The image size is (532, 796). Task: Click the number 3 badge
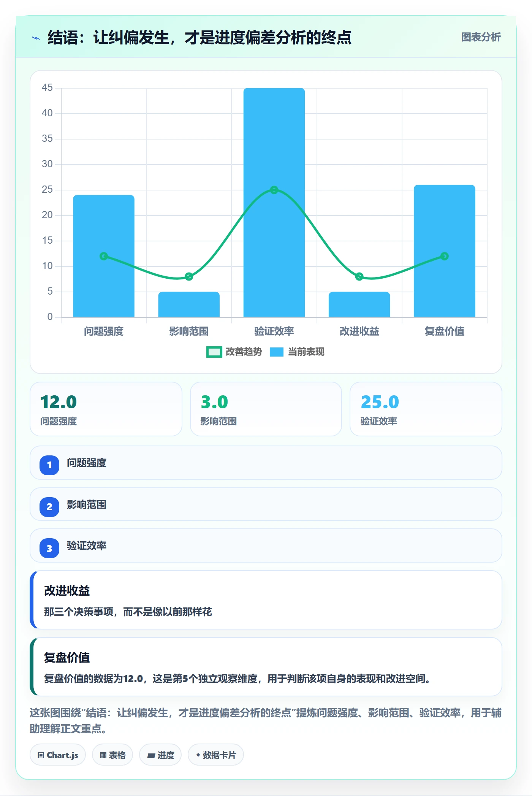(49, 548)
